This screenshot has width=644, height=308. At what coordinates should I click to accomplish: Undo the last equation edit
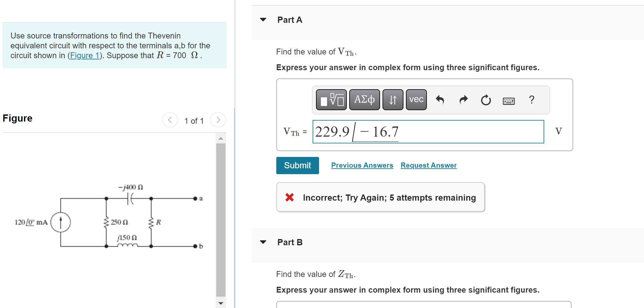point(440,99)
